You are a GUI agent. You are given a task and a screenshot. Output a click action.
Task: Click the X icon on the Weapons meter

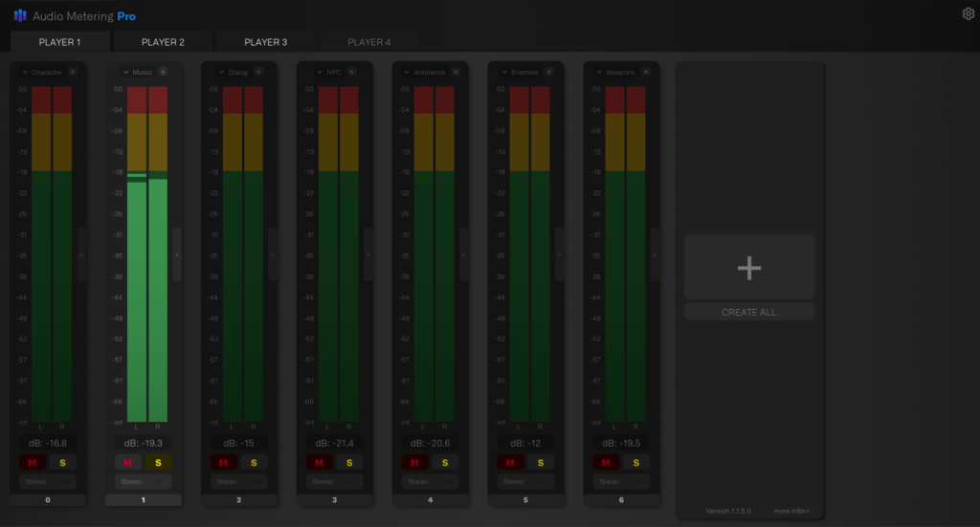[x=647, y=72]
